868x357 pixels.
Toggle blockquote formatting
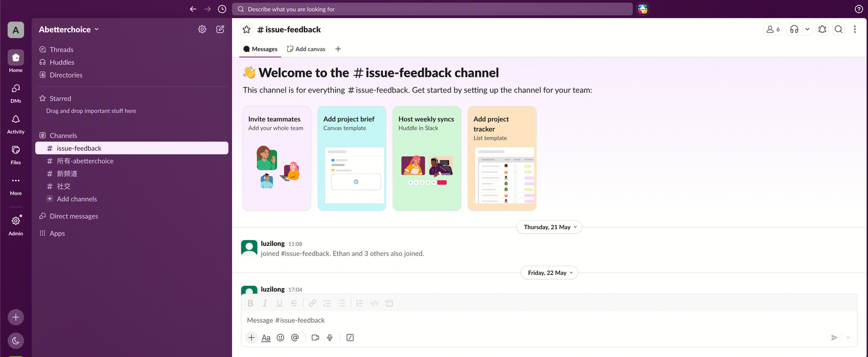coord(360,303)
